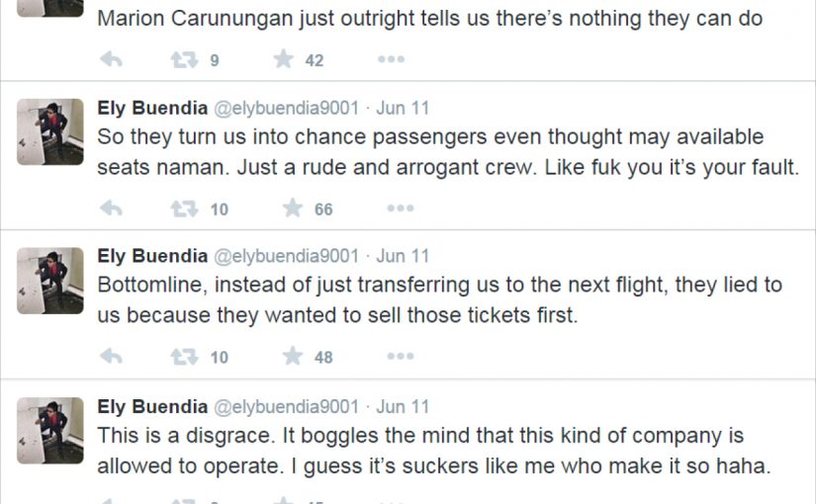Favorite the 'rude and arrogant crew' tweet

tap(293, 209)
